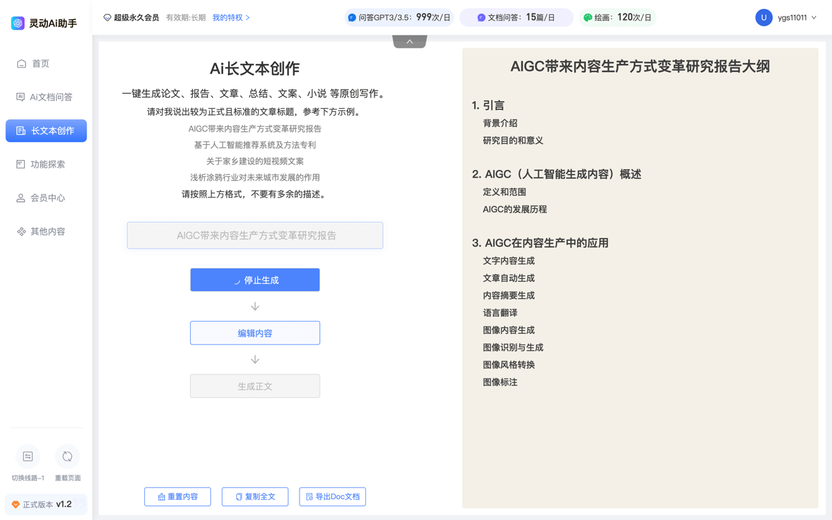Go to 功能探索 section
The width and height of the screenshot is (832, 520).
click(46, 164)
